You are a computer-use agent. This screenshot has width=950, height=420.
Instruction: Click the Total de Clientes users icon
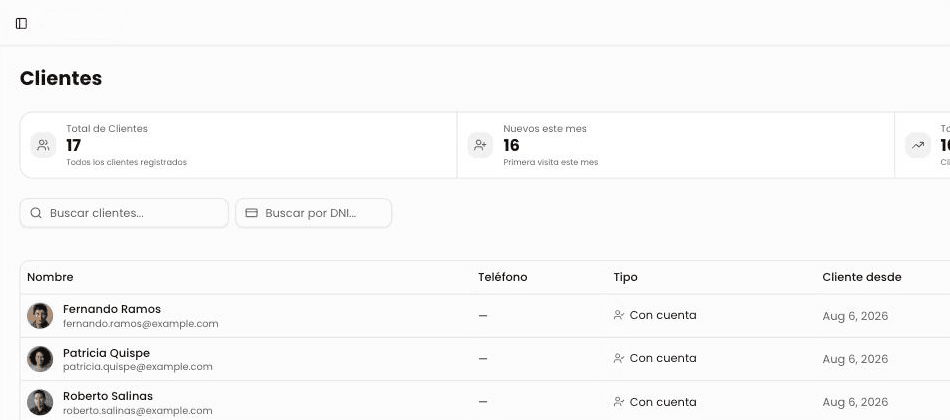click(x=44, y=145)
